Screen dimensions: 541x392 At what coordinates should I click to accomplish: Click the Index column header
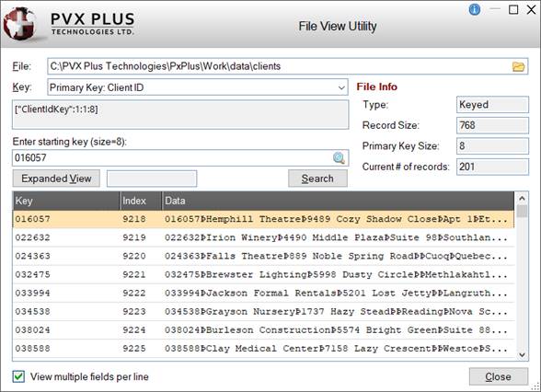tap(141, 201)
